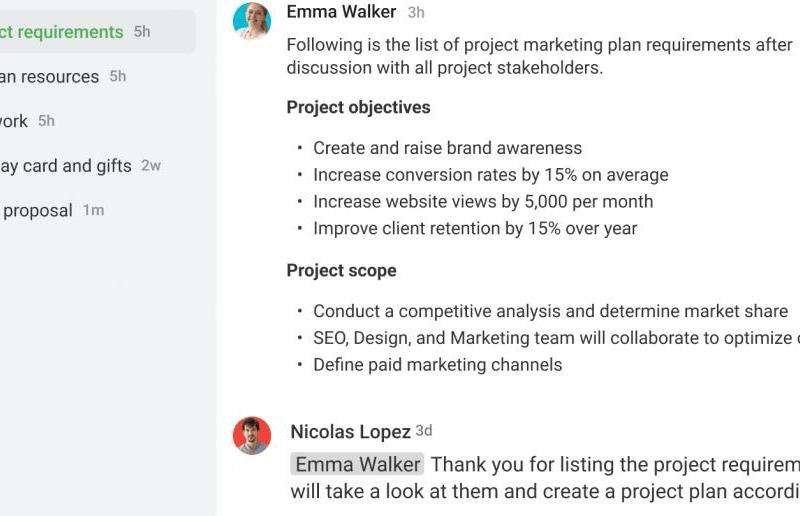Click the 'Define paid marketing channels' bullet
Viewport: 800px width, 516px height.
438,365
